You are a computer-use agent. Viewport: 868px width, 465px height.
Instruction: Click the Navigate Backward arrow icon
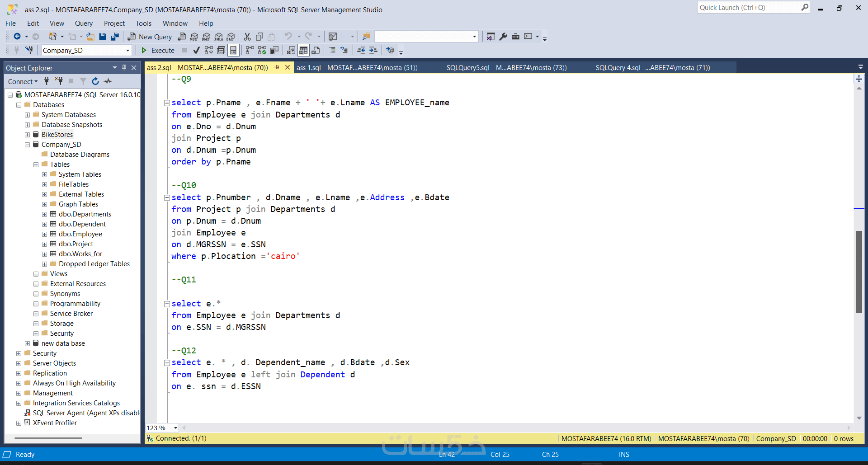[x=17, y=37]
